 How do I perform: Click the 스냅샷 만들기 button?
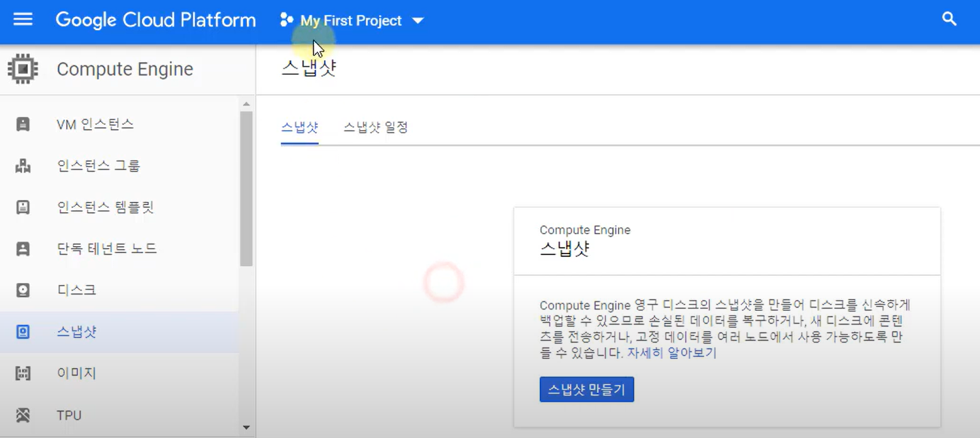586,390
